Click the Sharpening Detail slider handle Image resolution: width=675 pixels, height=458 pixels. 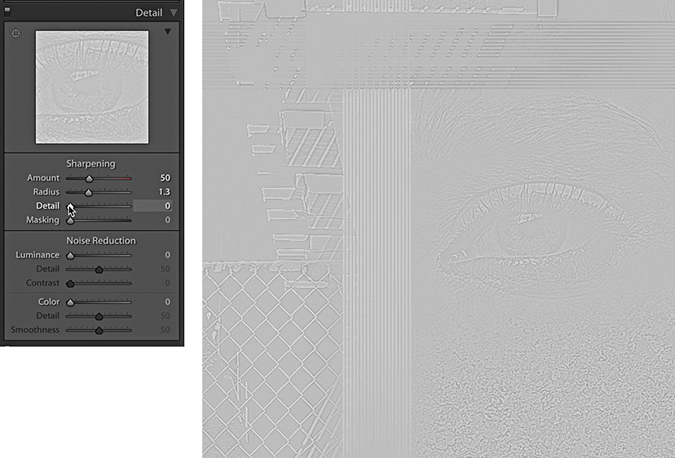tap(70, 206)
